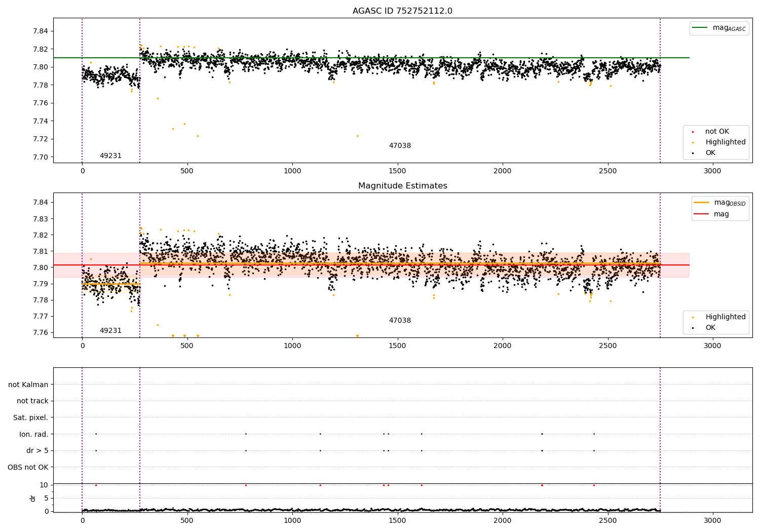Viewport: 760px width, 532px height.
Task: Click the 'not track' row label
Action: (32, 401)
